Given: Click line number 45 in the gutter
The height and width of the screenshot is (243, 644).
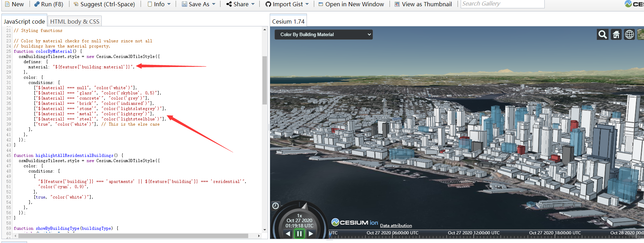Looking at the screenshot, I should click(x=8, y=156).
